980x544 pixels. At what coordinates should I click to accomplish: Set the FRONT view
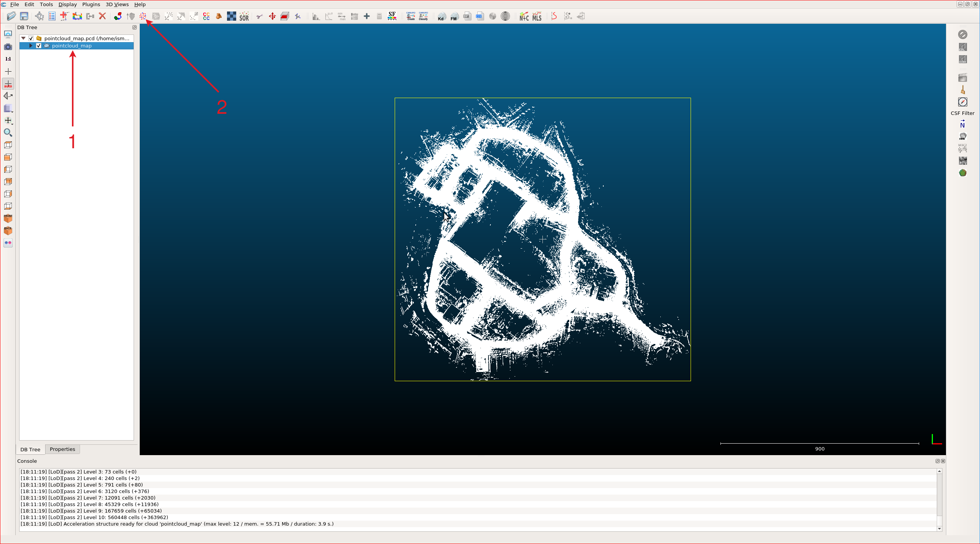point(8,218)
